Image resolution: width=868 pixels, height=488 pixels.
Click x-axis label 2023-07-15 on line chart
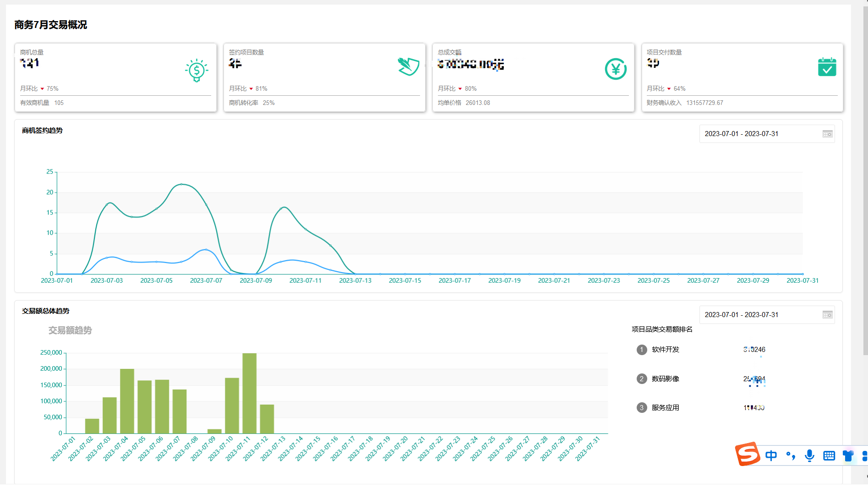point(405,280)
